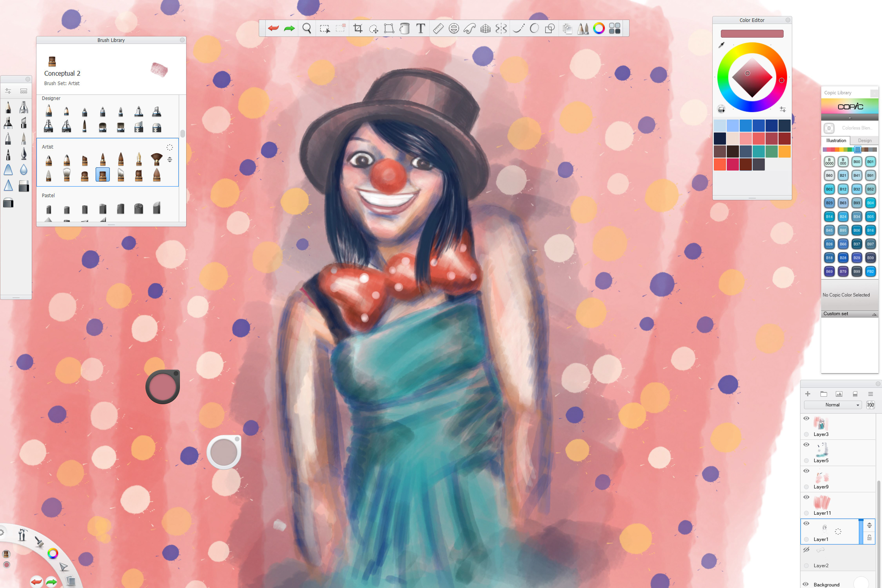Collapse the Custom set section
The height and width of the screenshot is (588, 882).
tap(874, 314)
